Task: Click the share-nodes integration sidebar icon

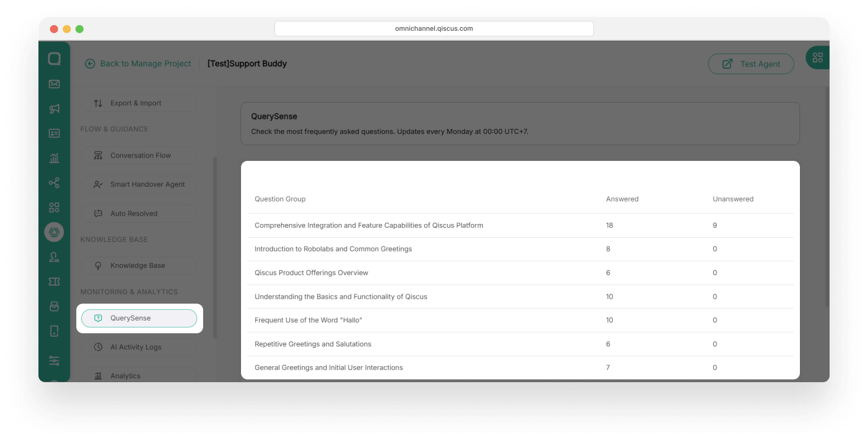Action: [54, 183]
